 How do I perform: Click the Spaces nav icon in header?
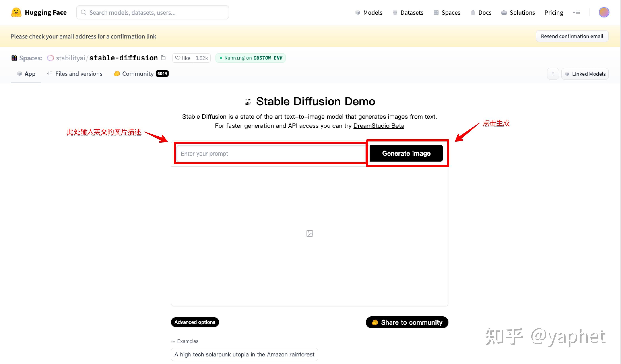[436, 12]
